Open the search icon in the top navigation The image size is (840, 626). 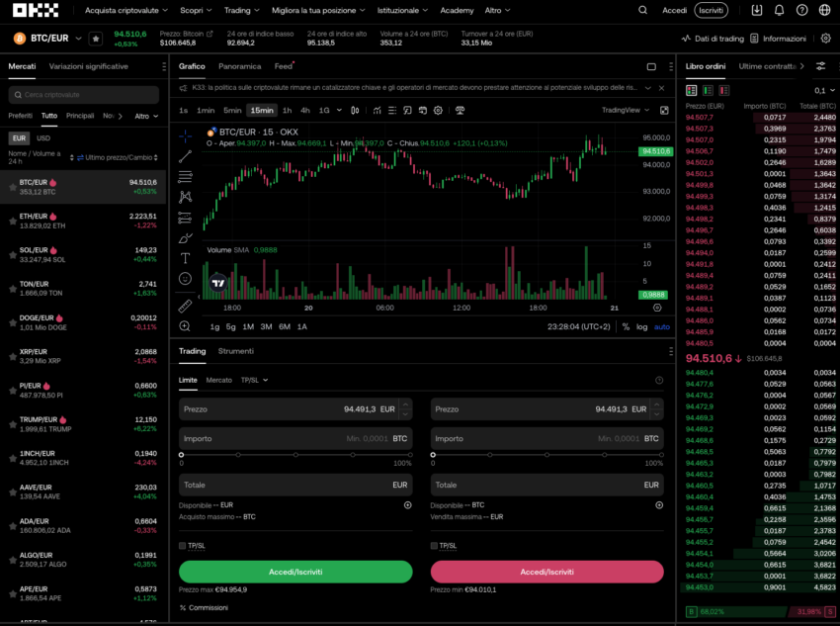(643, 10)
